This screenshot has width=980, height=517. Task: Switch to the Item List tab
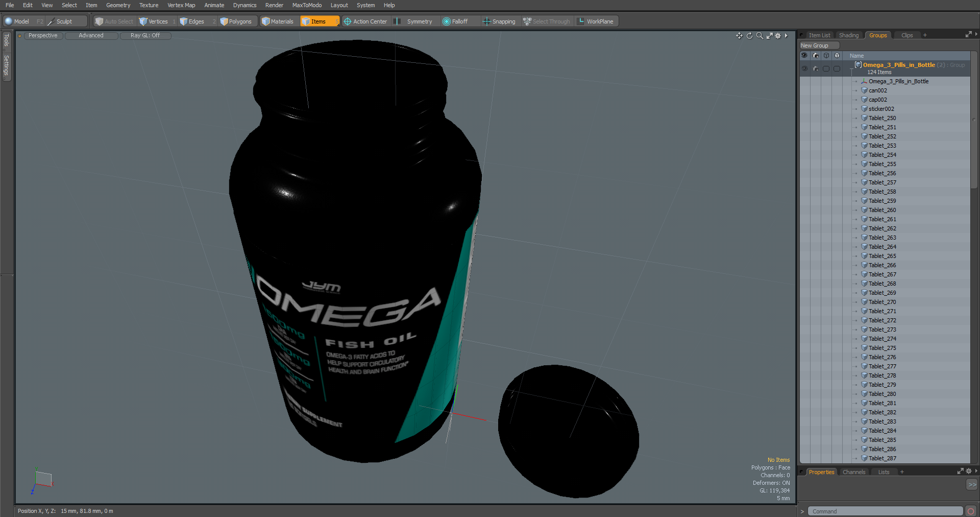[x=819, y=35]
